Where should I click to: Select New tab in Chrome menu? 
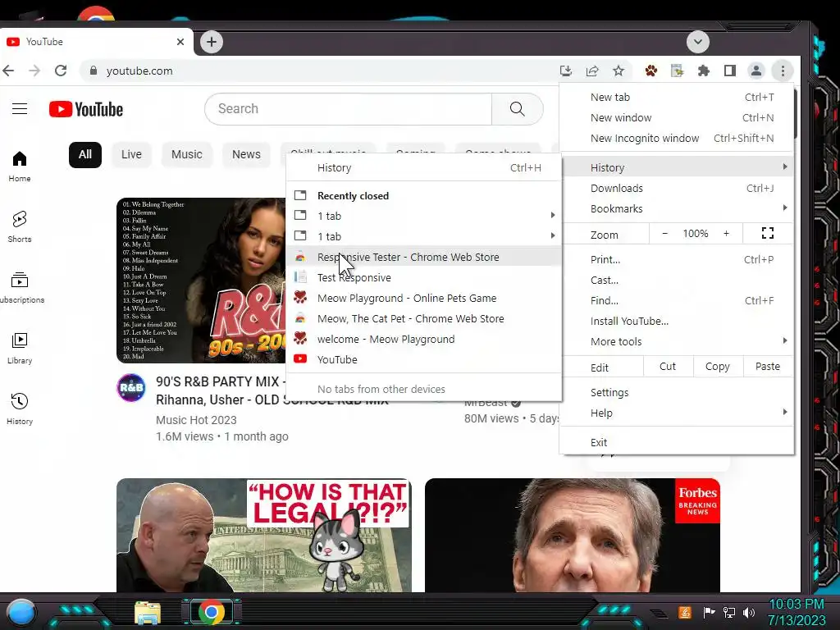point(676,97)
